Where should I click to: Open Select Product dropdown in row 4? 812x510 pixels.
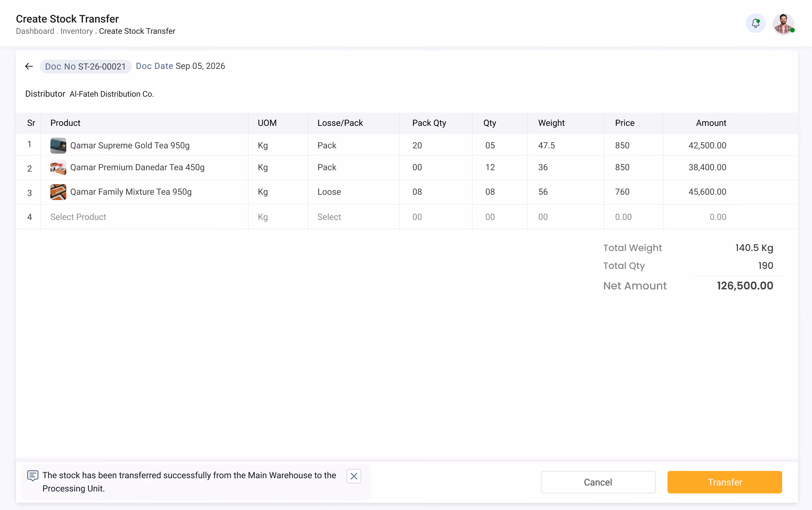coord(78,217)
